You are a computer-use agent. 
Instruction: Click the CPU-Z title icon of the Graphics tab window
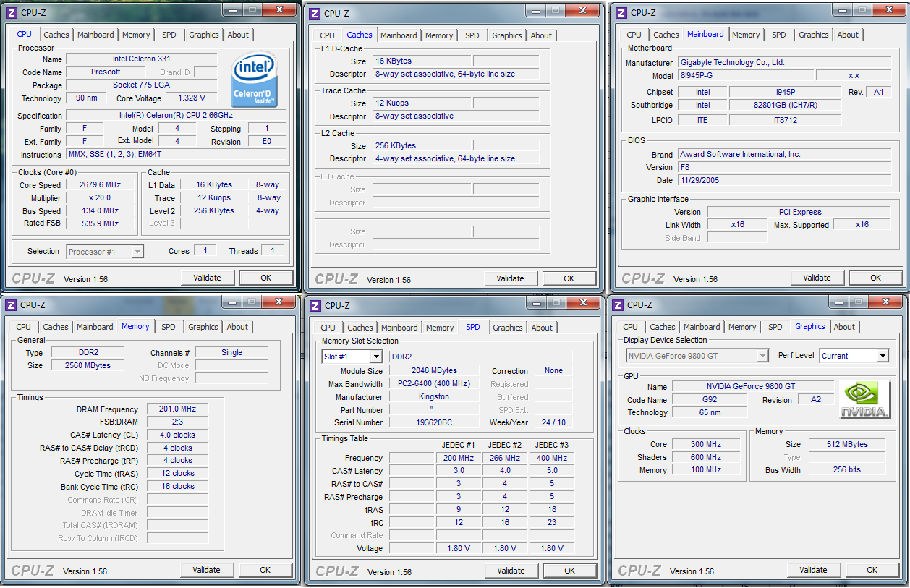[x=618, y=304]
